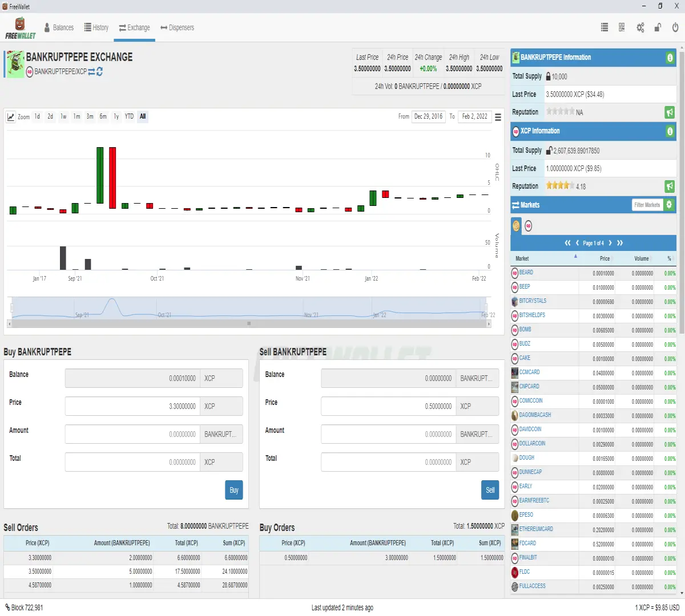Open the address list icon in the header
685x616 pixels.
pos(605,27)
